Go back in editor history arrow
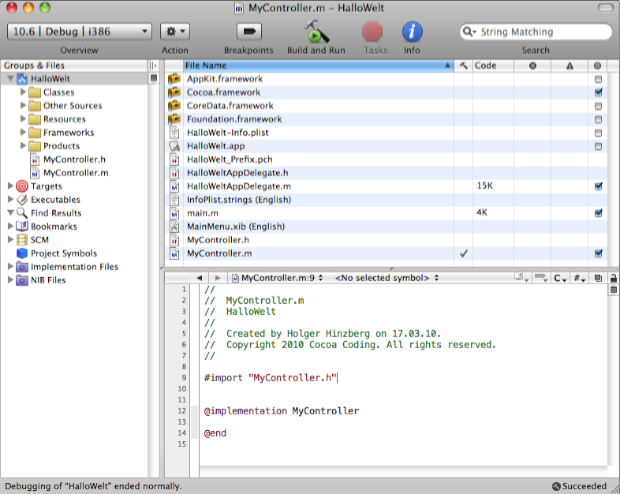620x494 pixels. 199,278
